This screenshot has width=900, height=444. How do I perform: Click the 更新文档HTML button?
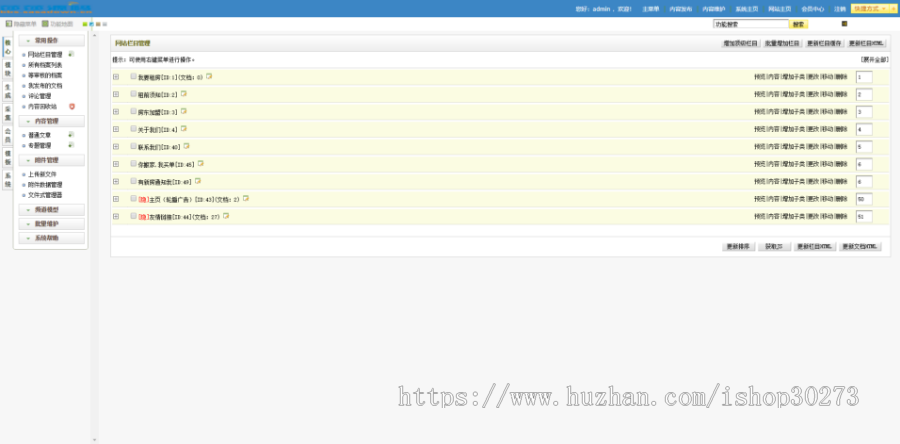pyautogui.click(x=860, y=247)
